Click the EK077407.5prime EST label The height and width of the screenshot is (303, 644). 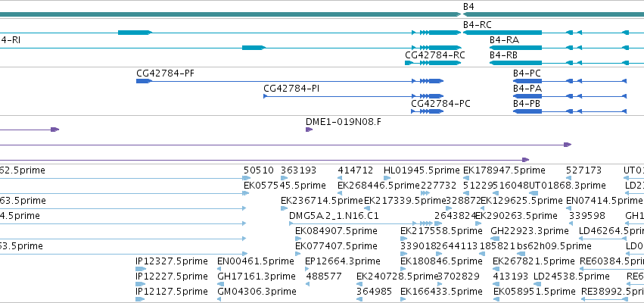pos(336,246)
